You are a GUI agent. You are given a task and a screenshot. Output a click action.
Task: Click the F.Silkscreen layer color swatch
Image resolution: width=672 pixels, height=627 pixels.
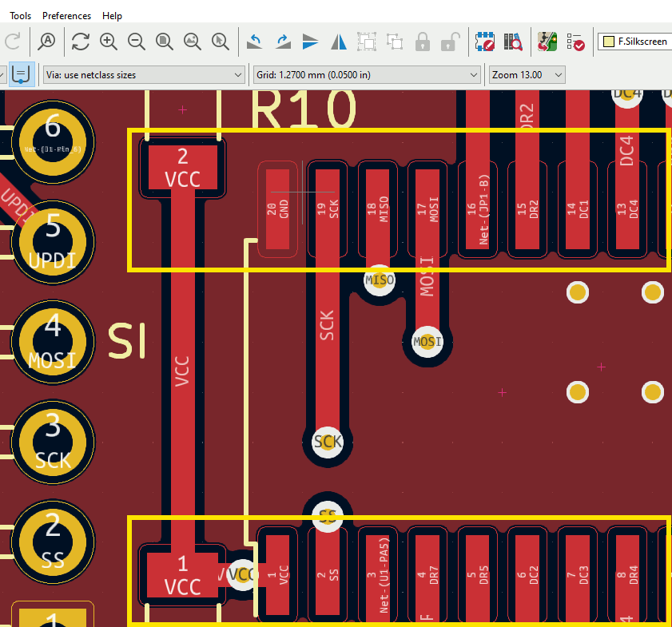(609, 42)
